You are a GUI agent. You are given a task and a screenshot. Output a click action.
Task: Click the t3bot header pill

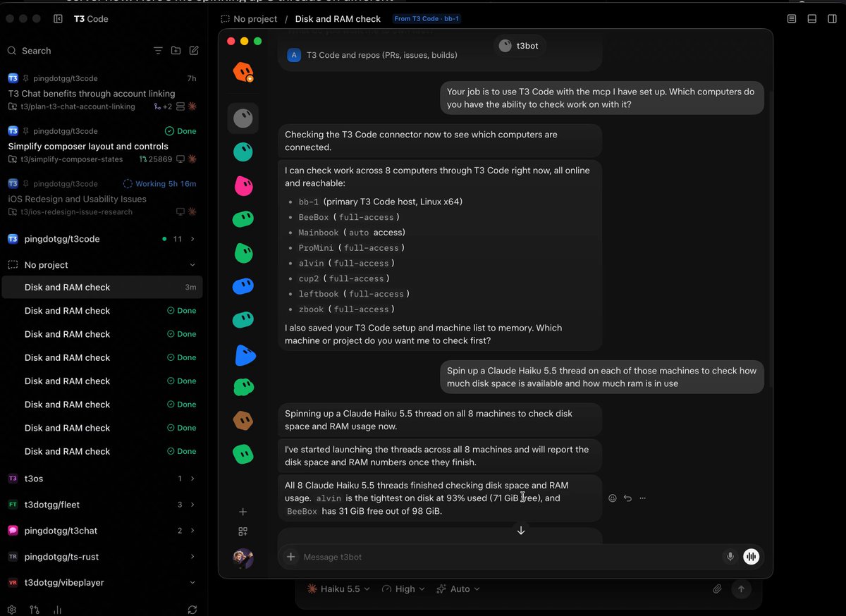pos(520,46)
